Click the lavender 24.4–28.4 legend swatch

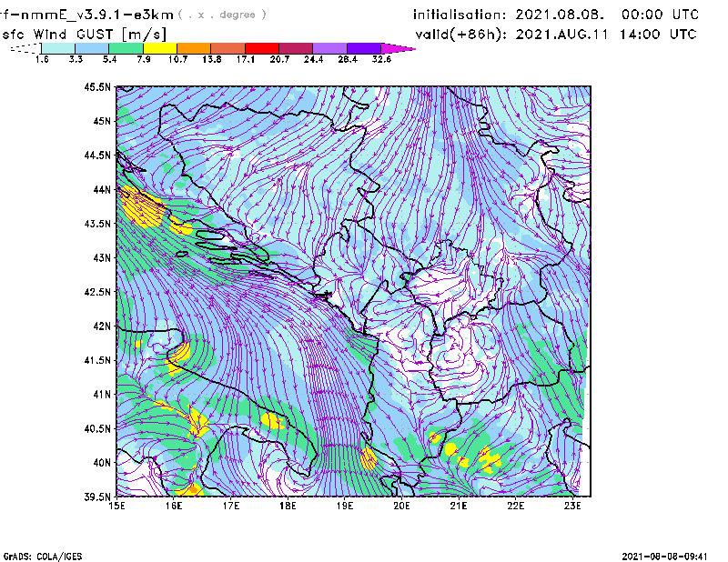coord(329,48)
